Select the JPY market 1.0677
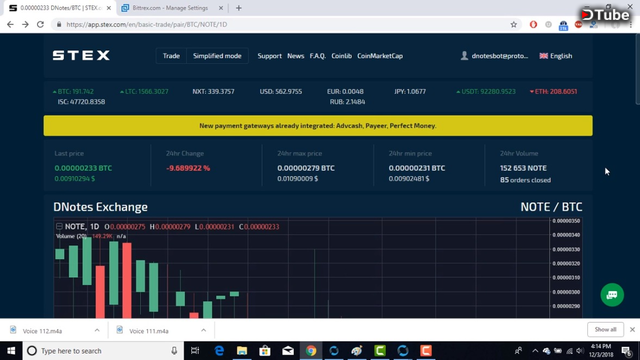 pyautogui.click(x=410, y=91)
